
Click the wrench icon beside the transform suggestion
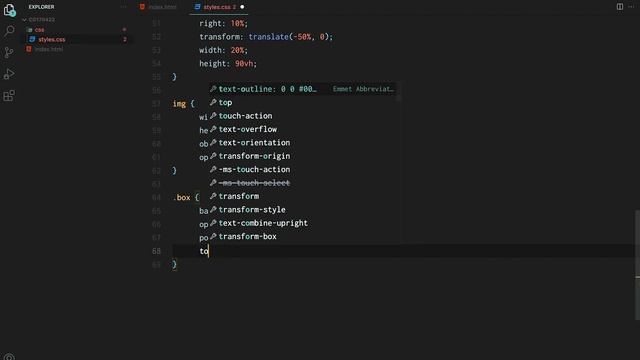pyautogui.click(x=213, y=196)
